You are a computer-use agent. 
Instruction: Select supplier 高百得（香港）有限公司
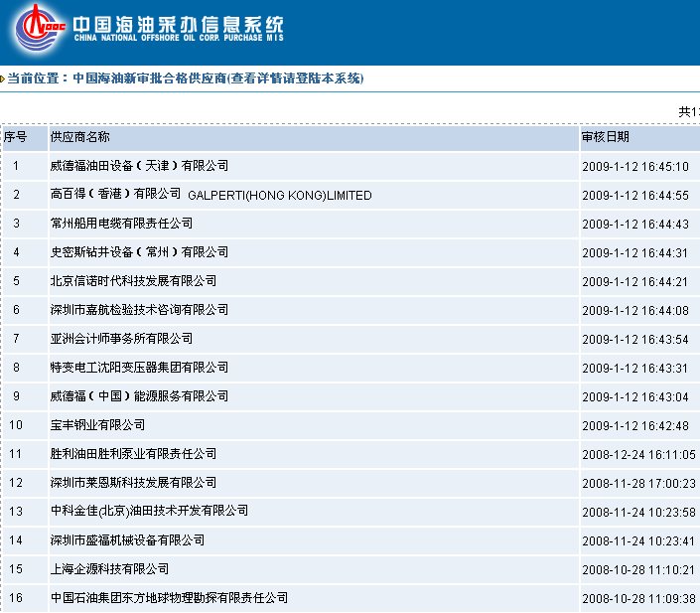click(115, 194)
